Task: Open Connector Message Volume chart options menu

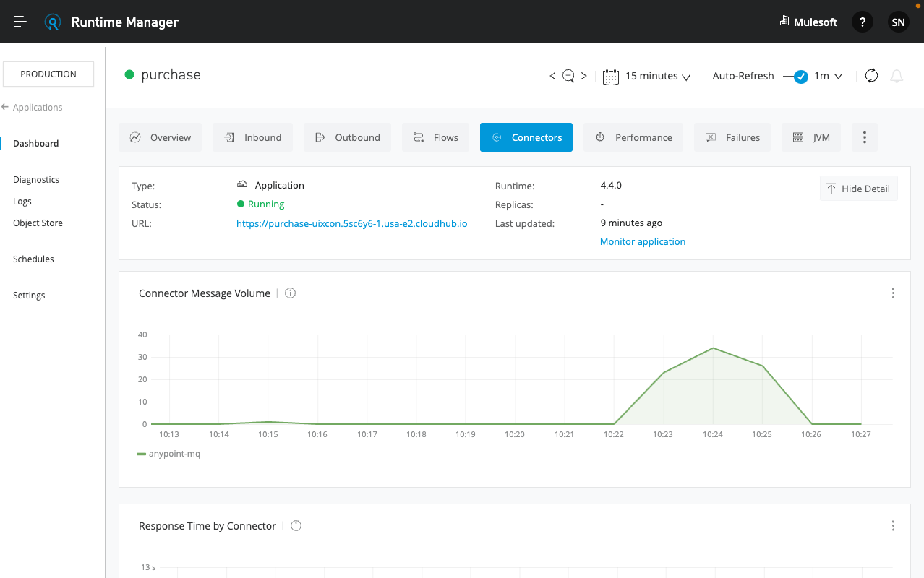Action: point(893,293)
